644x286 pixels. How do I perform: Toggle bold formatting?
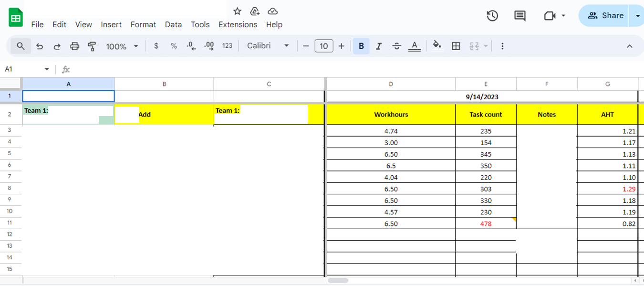pos(361,46)
